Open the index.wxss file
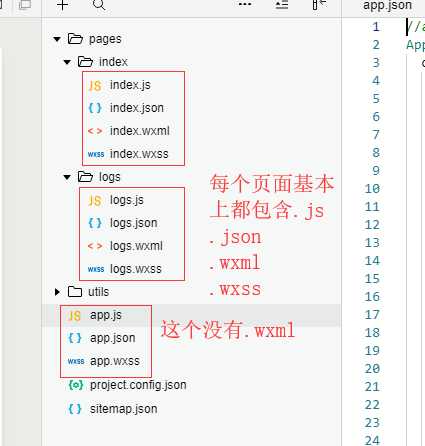Screen dimensions: 425x446 point(139,154)
